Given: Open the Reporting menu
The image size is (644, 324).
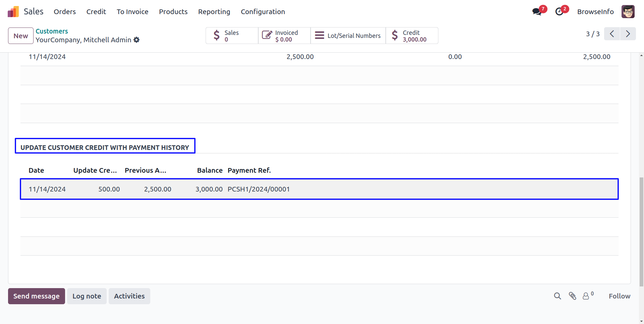Looking at the screenshot, I should [x=214, y=12].
